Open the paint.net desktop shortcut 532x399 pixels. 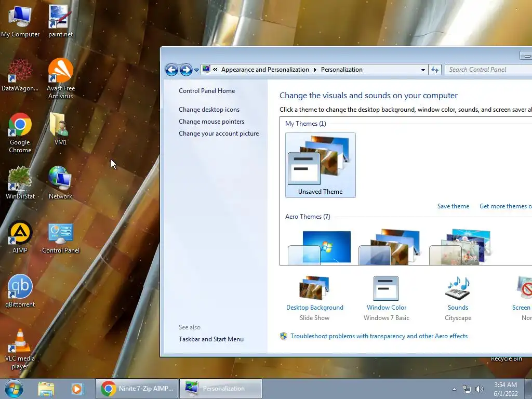coord(60,21)
